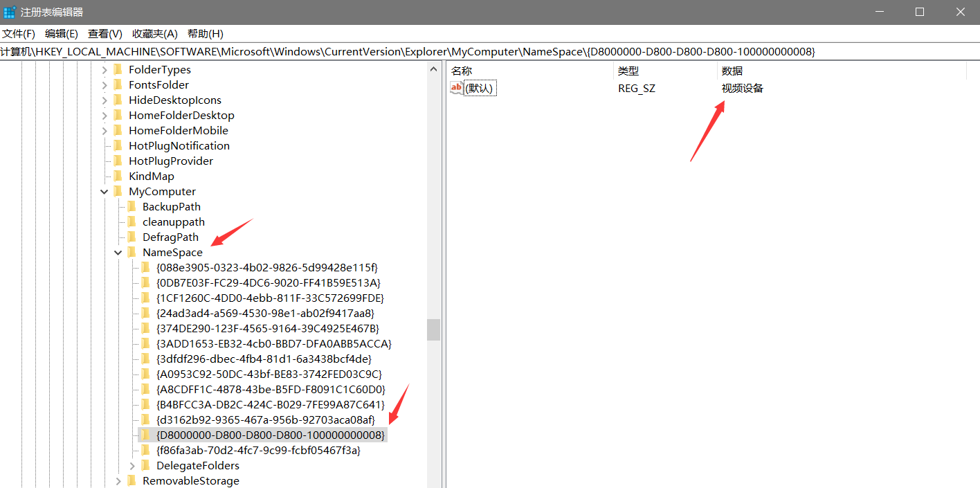This screenshot has width=980, height=488.
Task: Select key {A0953C92-50DC-43bf-BE83-3742FED03C9C}
Action: click(269, 374)
